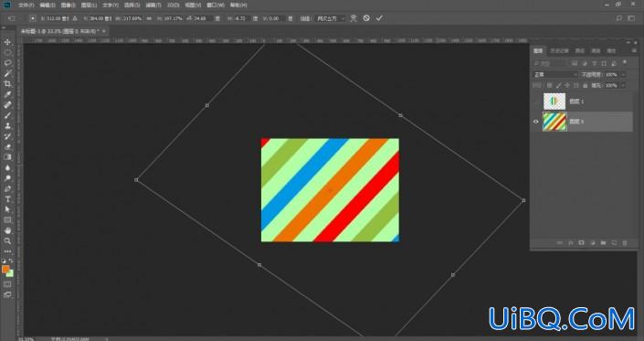The image size is (644, 341).
Task: Show the hidden top layer 1
Action: point(535,101)
